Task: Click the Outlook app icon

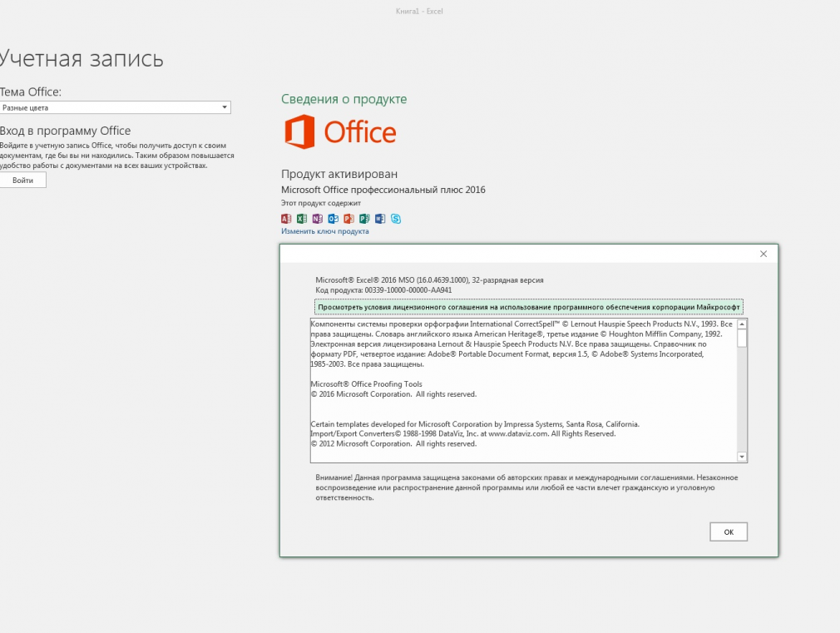Action: tap(333, 219)
